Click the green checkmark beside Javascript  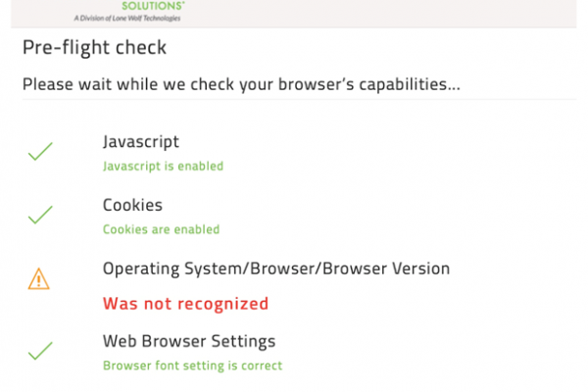[x=40, y=152]
